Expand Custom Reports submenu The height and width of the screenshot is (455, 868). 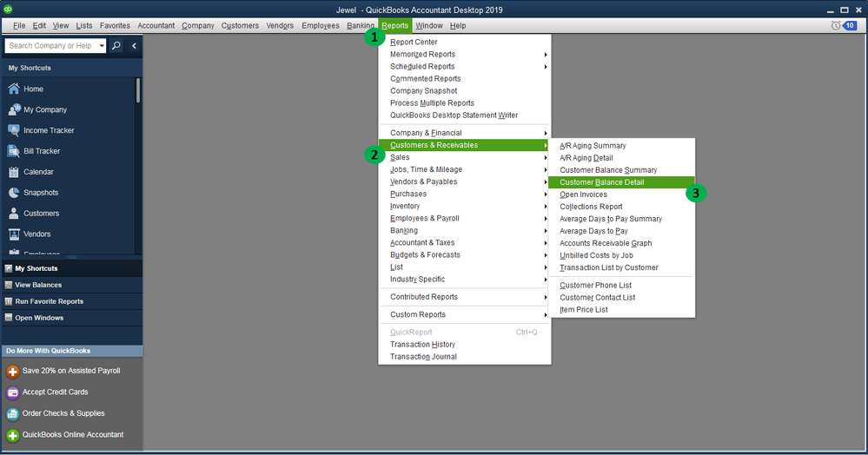[465, 314]
